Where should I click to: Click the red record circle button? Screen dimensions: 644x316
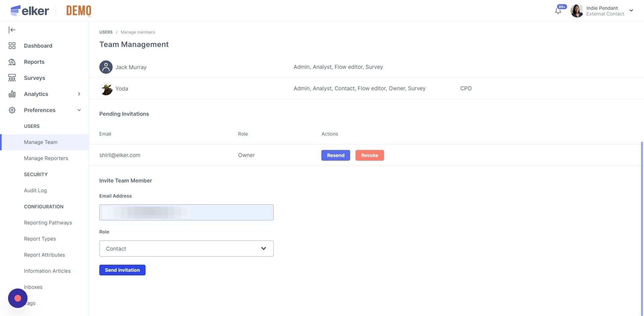(18, 298)
